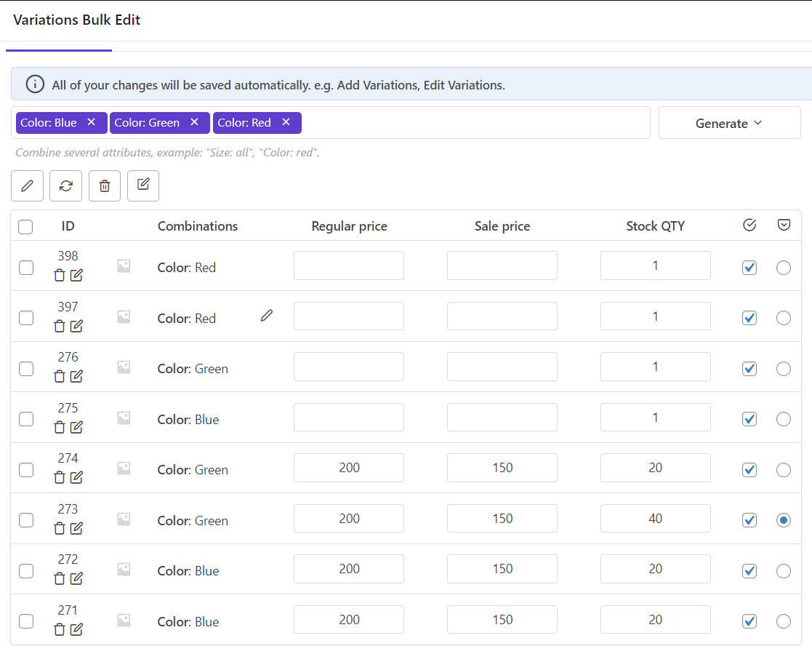Open edit icon for variation 273

[76, 528]
